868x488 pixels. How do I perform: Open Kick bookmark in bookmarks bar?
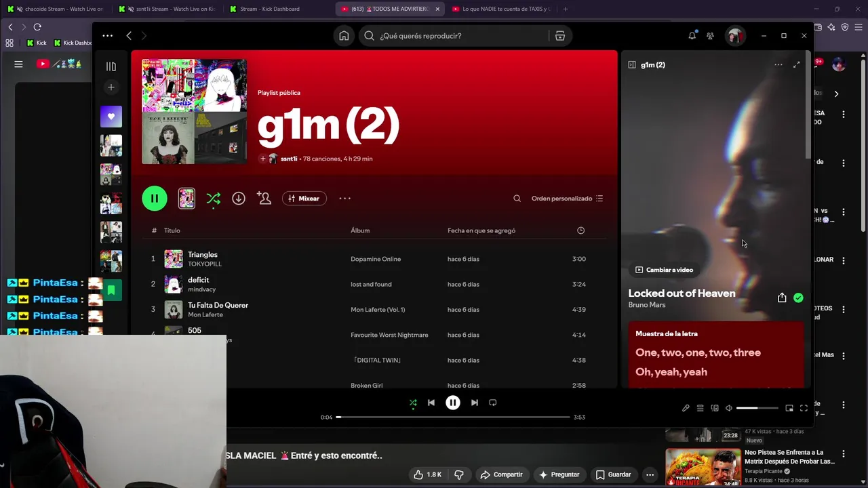pyautogui.click(x=36, y=43)
